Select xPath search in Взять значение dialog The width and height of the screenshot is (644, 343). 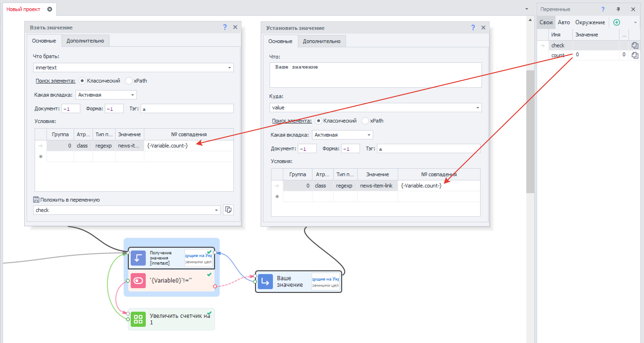(129, 81)
